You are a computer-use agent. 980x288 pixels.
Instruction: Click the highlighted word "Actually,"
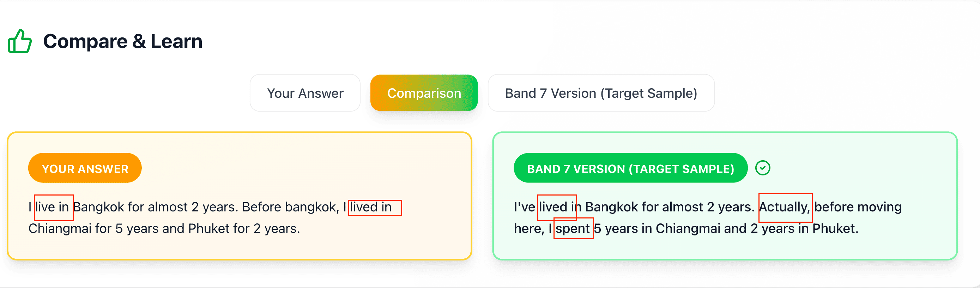tap(785, 207)
